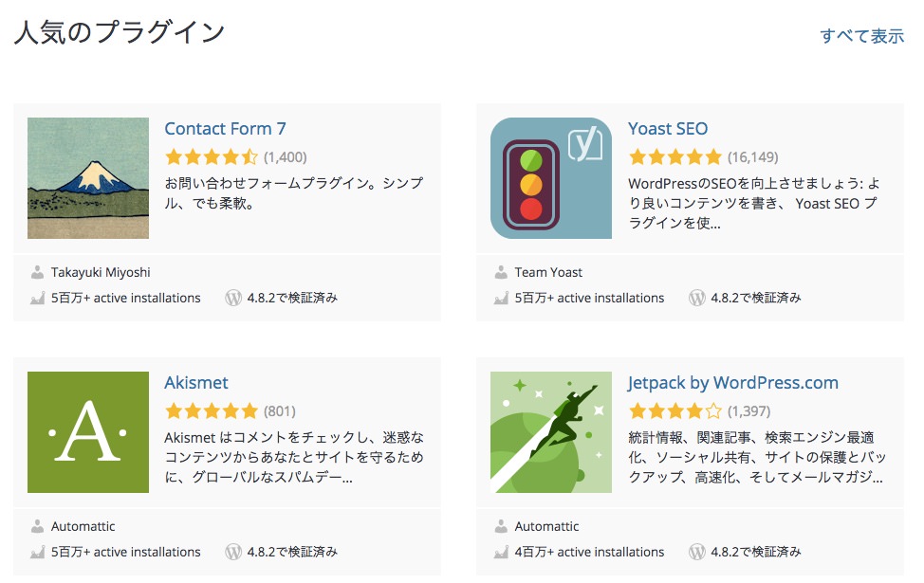Click '5百万+ active installations' for Akismet
Image resolution: width=924 pixels, height=583 pixels.
point(125,552)
